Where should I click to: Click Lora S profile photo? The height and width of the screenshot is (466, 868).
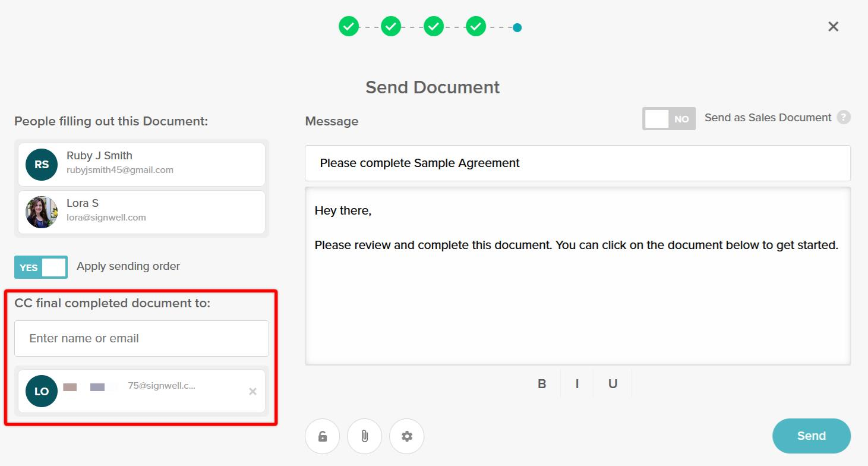tap(42, 212)
